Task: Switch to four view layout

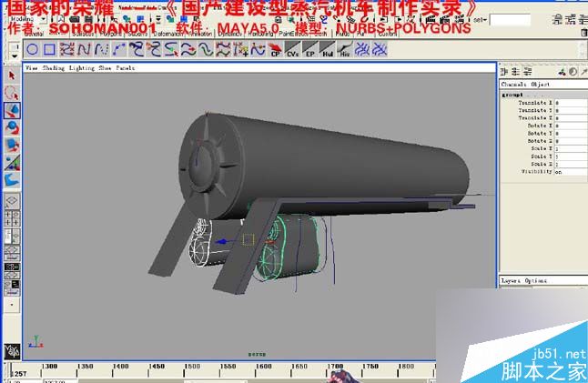Action: [x=12, y=218]
